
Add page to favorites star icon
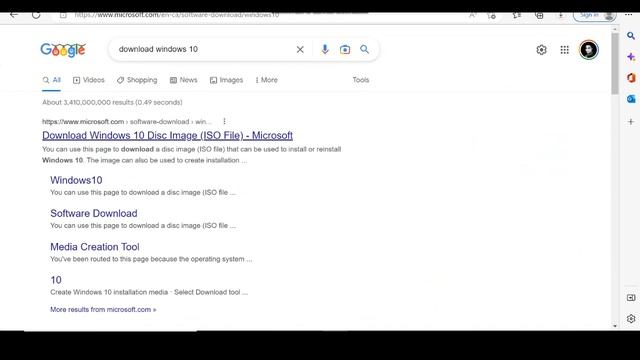pos(491,16)
